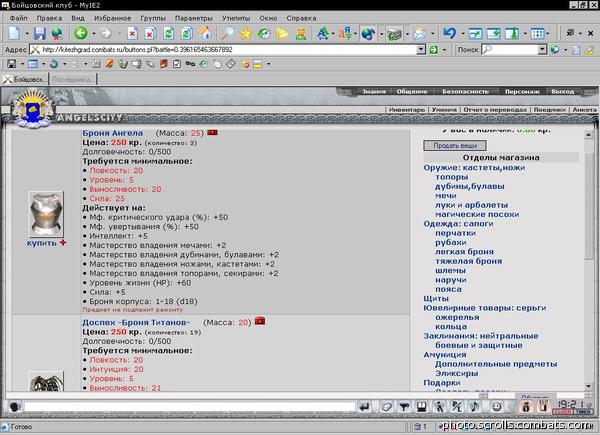Click the History clock-arrow icon
The width and height of the screenshot is (600, 435).
(x=264, y=34)
